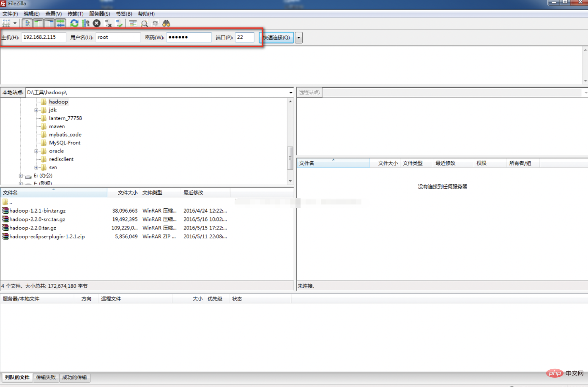Click the 服务器/本地文件 queue column header

[x=38, y=299]
